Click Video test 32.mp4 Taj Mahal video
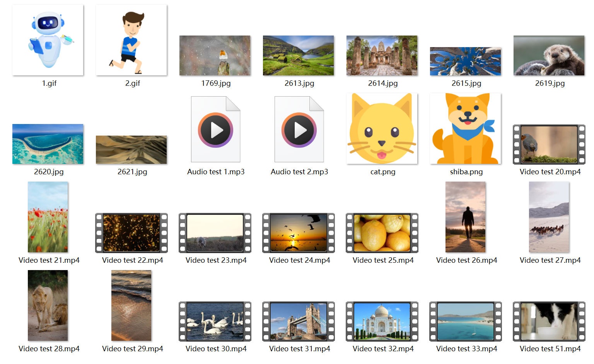Screen dimensions: 594x364 pyautogui.click(x=382, y=321)
